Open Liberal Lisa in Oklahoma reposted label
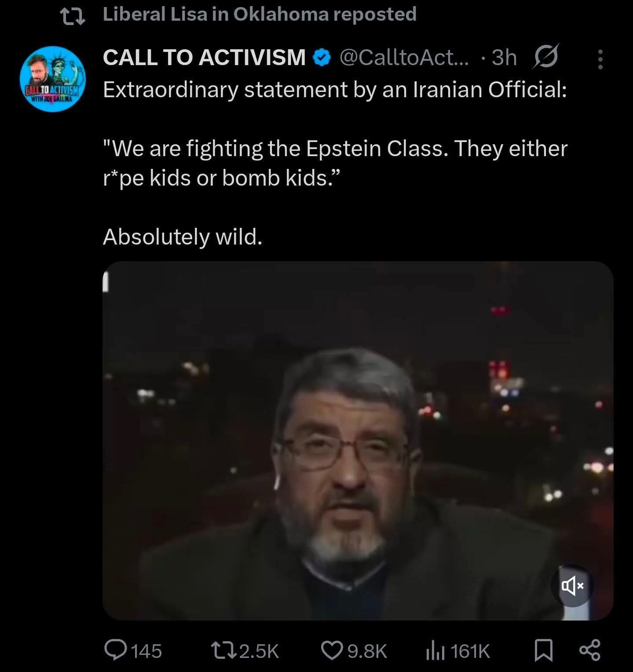The image size is (633, 672). 260,14
